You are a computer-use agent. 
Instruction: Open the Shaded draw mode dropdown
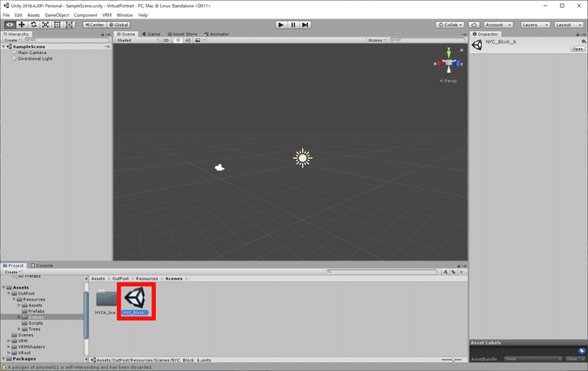click(x=137, y=40)
